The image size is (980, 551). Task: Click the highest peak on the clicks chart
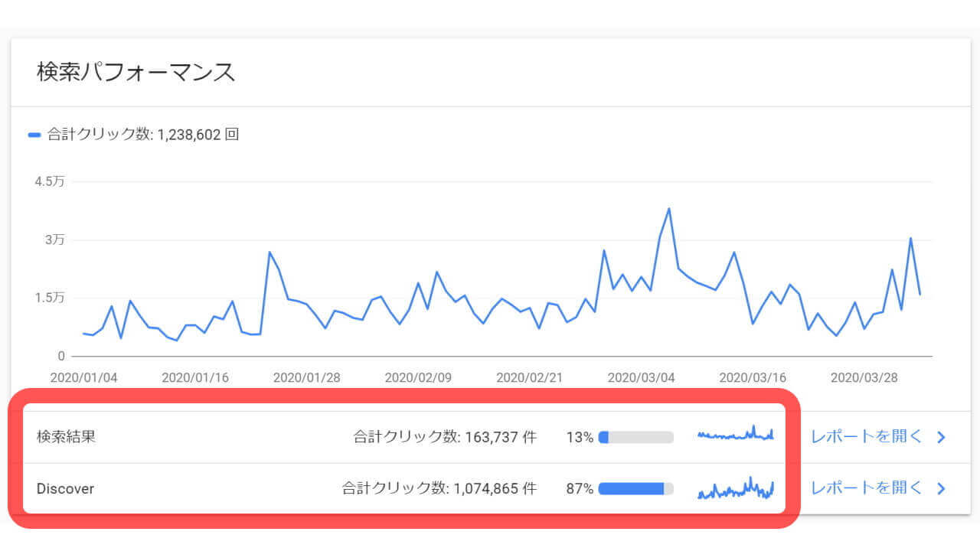[669, 209]
